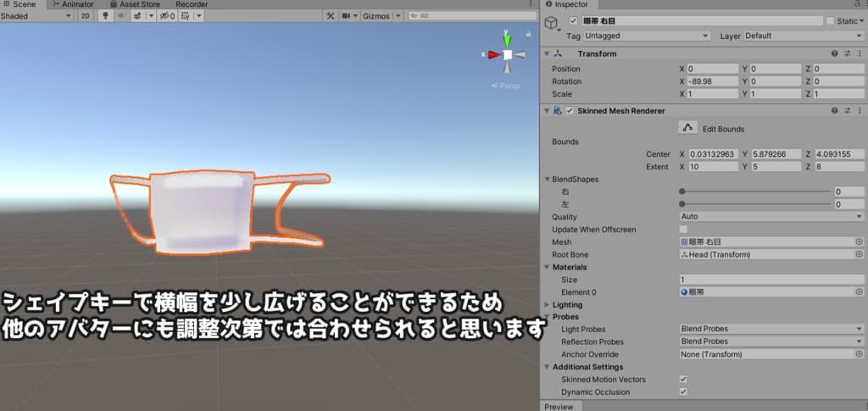Screen dimensions: 868x411
Task: Click the red X axis gizmo cone
Action: 494,54
